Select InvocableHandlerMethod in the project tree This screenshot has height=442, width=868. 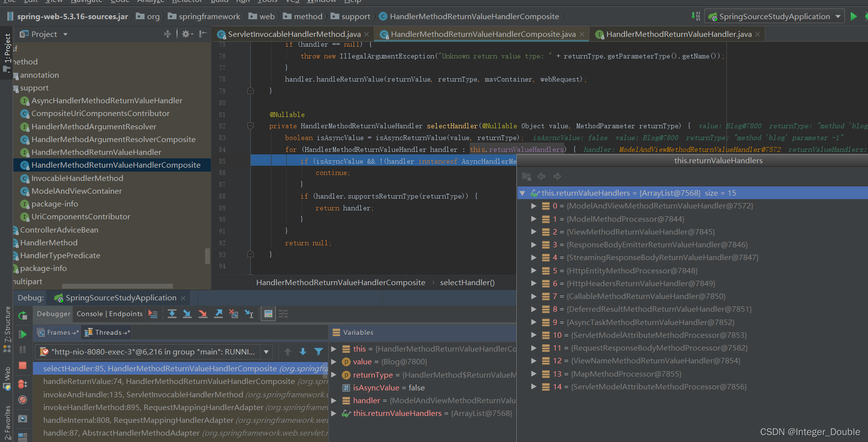pos(77,178)
